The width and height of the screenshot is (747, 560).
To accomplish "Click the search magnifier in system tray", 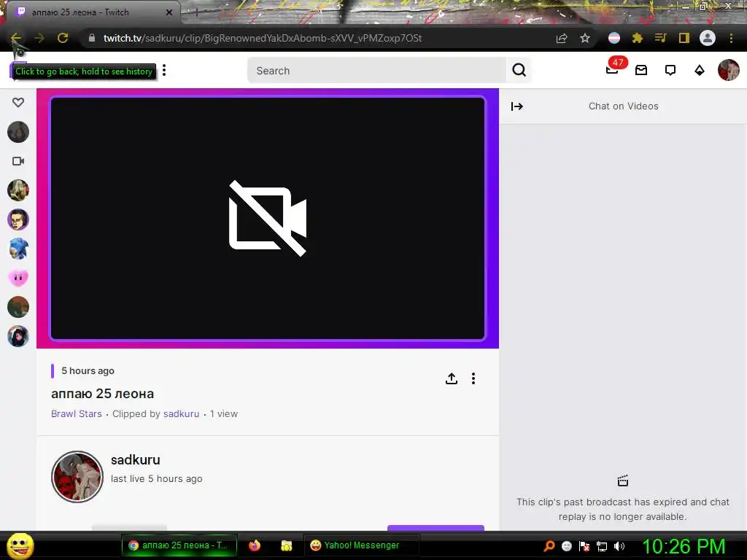I will 549,545.
